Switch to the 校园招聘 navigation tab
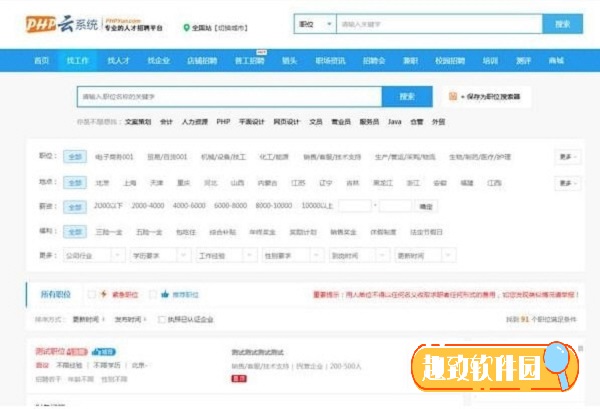 [x=448, y=61]
